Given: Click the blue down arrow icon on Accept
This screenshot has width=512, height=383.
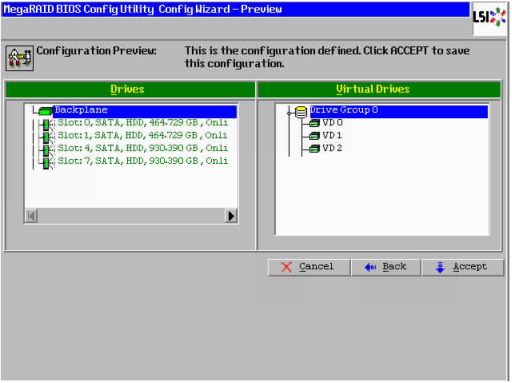Looking at the screenshot, I should pyautogui.click(x=440, y=267).
